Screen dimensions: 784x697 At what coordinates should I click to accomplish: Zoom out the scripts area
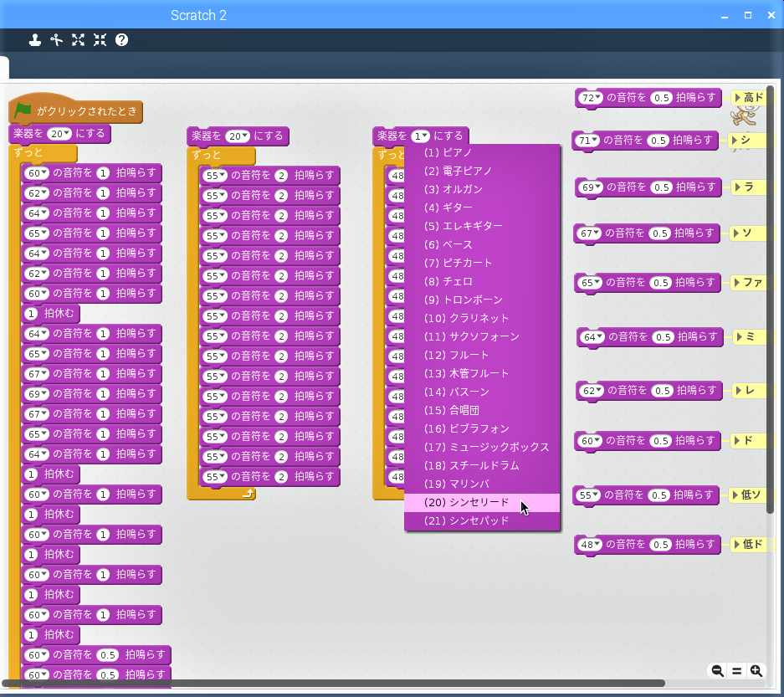pos(717,671)
